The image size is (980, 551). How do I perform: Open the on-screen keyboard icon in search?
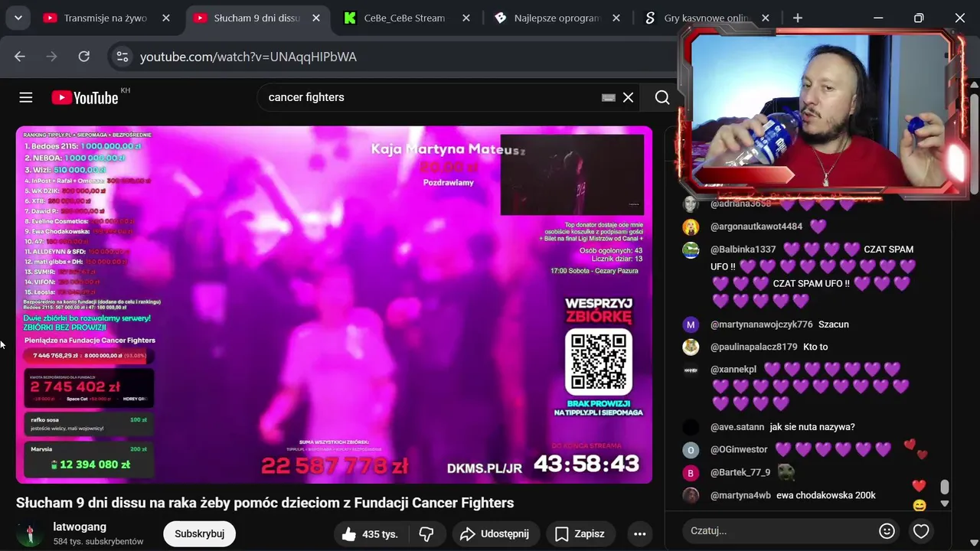[x=609, y=97]
